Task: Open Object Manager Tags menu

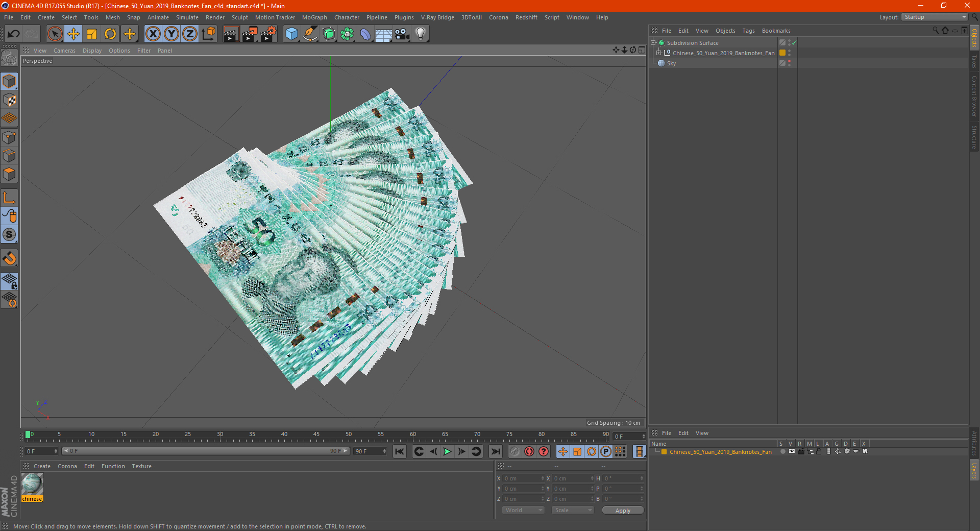Action: (x=748, y=31)
